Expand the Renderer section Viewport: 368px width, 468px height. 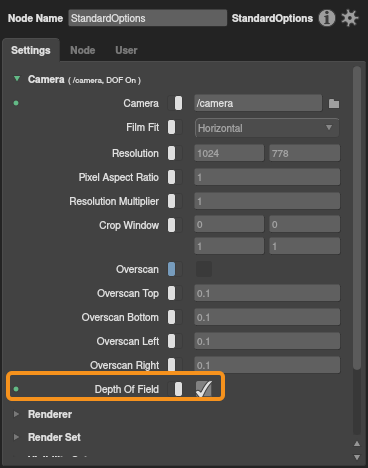(x=16, y=414)
